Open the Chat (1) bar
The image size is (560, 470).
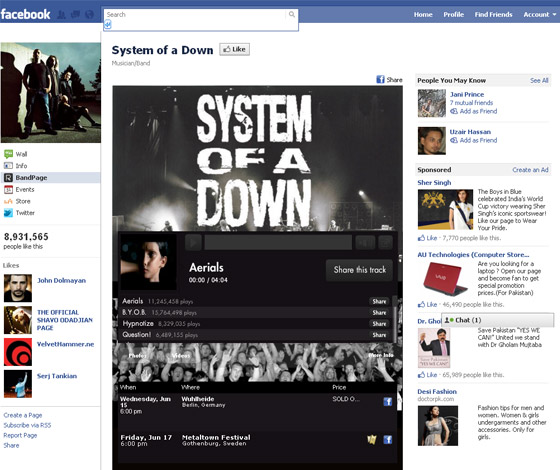(498, 320)
